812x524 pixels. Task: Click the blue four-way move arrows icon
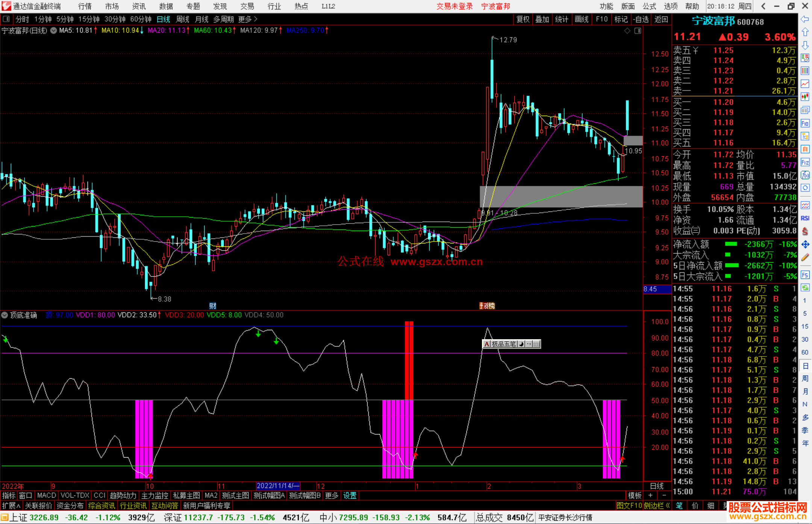coord(805,245)
